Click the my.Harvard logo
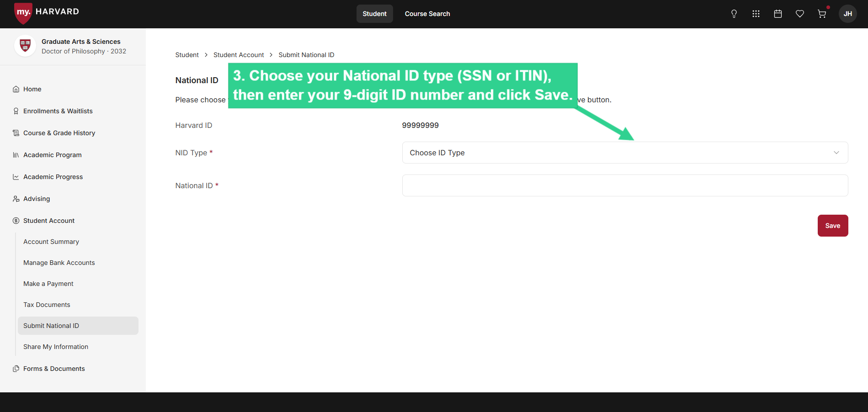Image resolution: width=868 pixels, height=412 pixels. 47,13
